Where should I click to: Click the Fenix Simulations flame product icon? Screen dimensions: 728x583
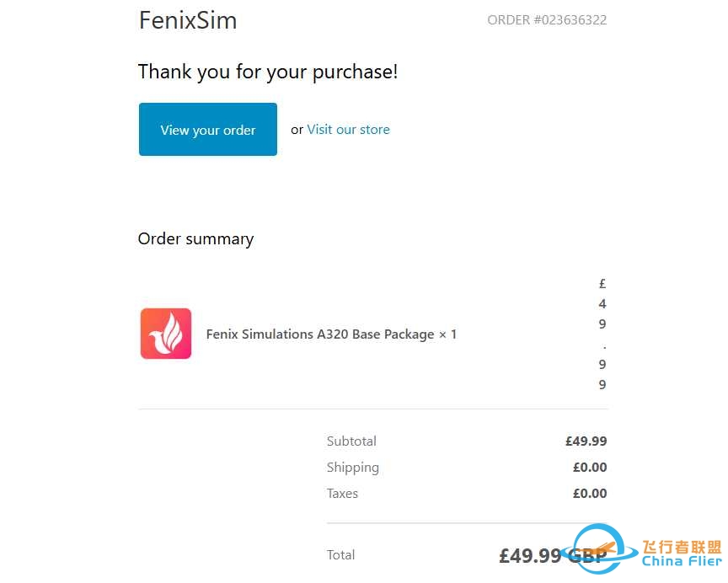pos(166,334)
